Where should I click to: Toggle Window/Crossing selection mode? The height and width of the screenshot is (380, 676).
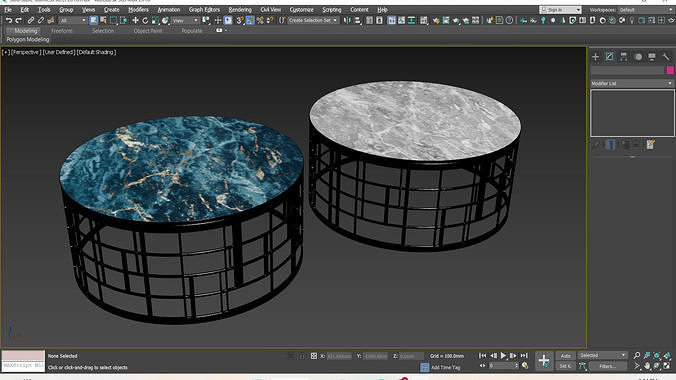pos(124,20)
